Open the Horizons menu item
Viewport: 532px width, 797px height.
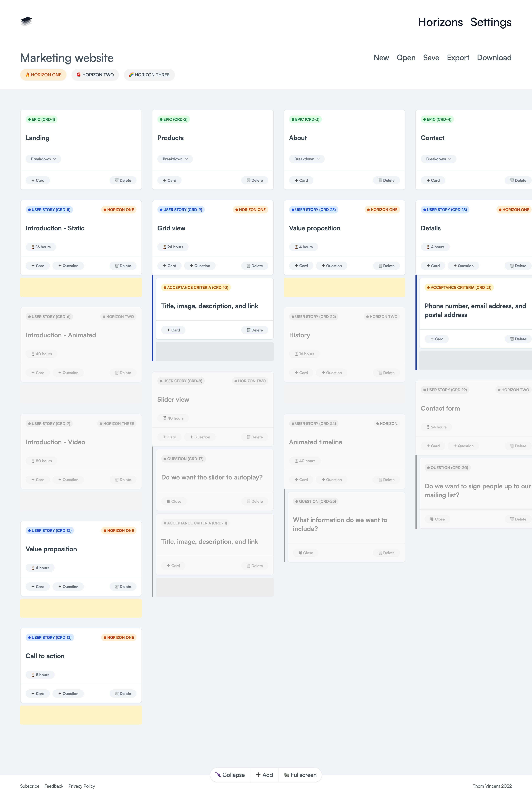440,22
